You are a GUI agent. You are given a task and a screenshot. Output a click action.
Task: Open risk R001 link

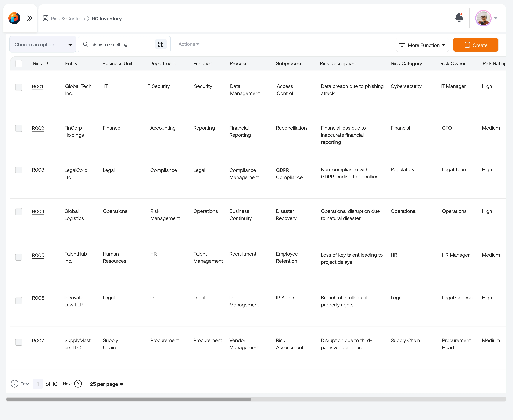pyautogui.click(x=37, y=87)
